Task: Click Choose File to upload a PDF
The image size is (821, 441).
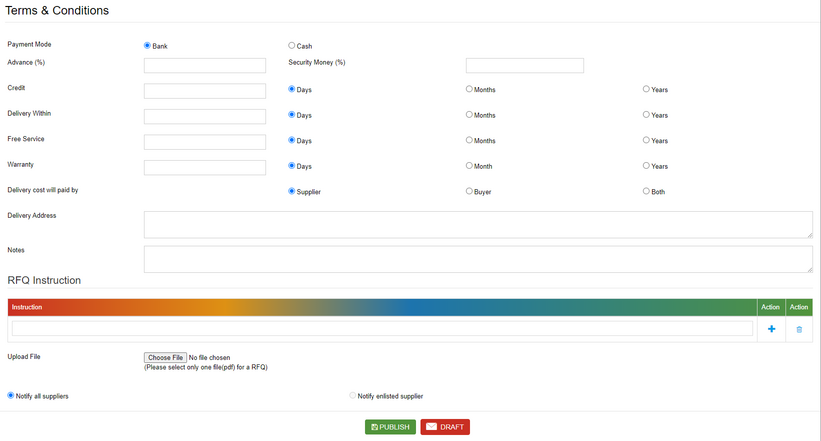Action: point(165,357)
